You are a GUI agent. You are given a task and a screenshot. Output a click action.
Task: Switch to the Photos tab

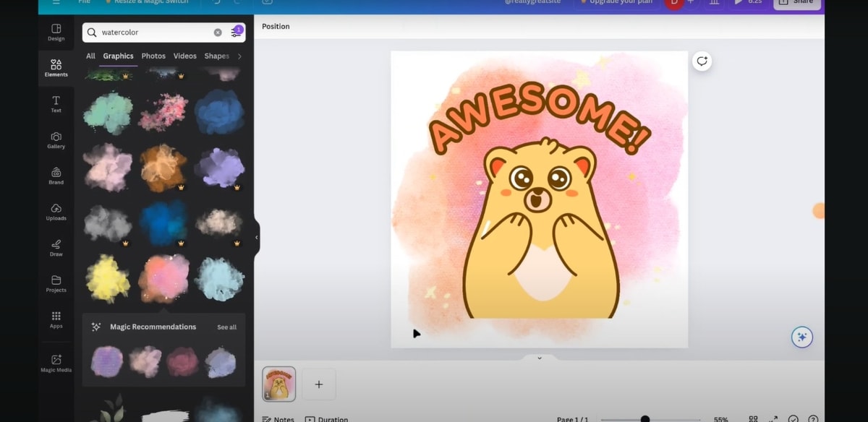point(153,56)
